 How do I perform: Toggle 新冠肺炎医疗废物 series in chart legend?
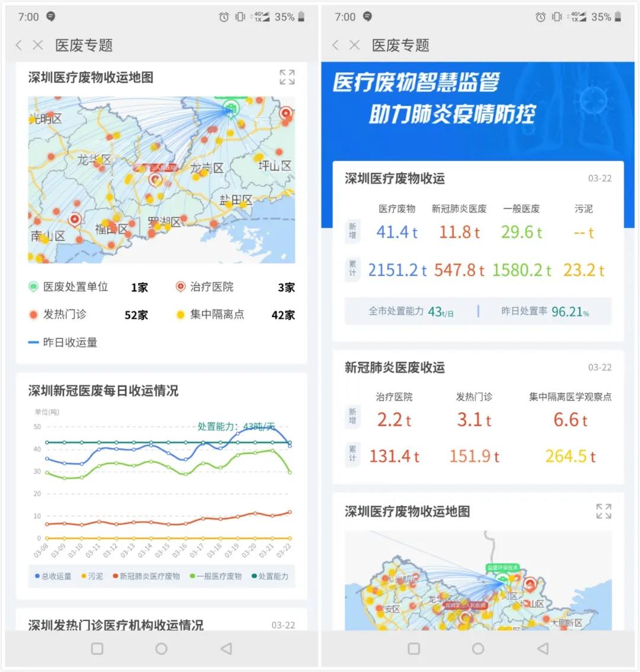coord(146,576)
